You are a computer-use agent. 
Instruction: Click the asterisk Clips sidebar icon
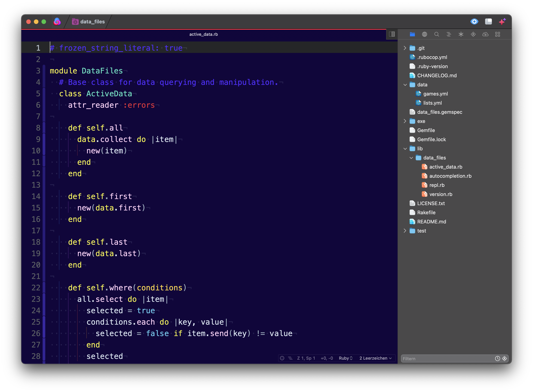[461, 34]
